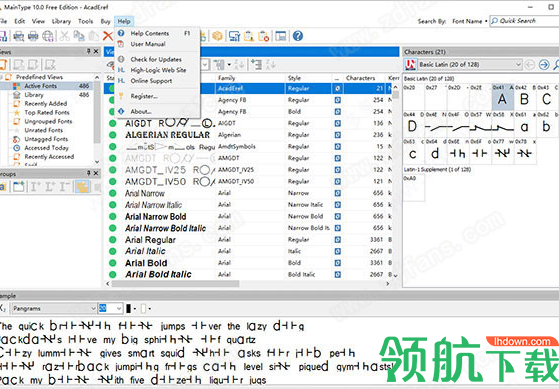Open the Library menu
The height and width of the screenshot is (389, 559).
[61, 21]
